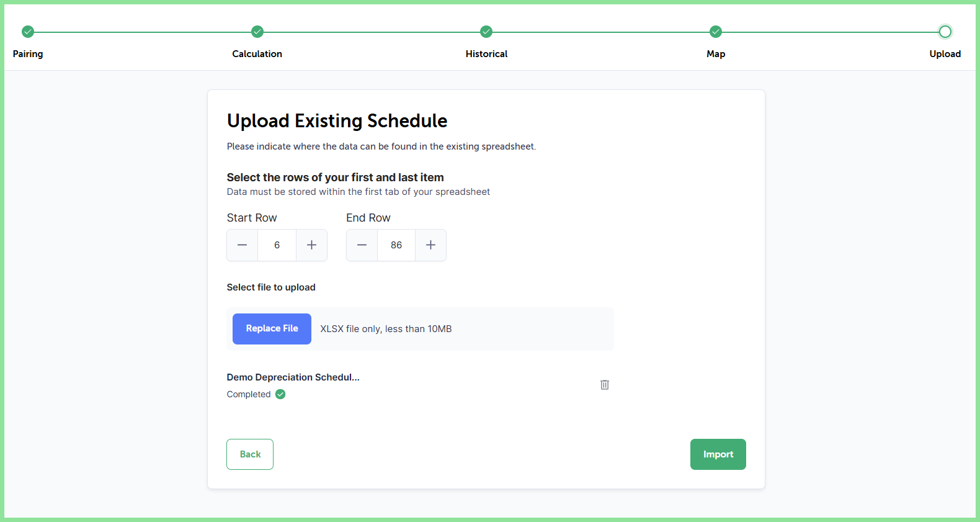The height and width of the screenshot is (522, 980).
Task: Click the Calculation step checkmark icon
Action: [257, 32]
